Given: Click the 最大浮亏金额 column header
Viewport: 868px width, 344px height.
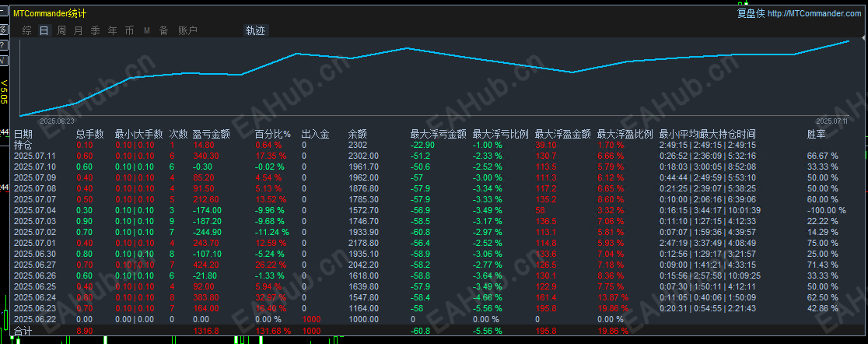Looking at the screenshot, I should point(437,134).
